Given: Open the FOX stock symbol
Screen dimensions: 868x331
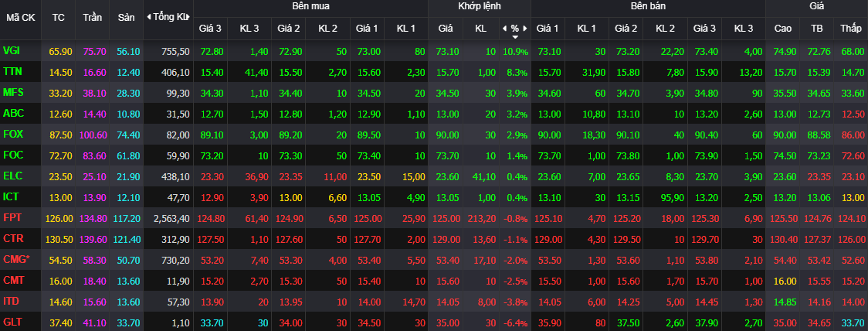Looking at the screenshot, I should click(12, 134).
